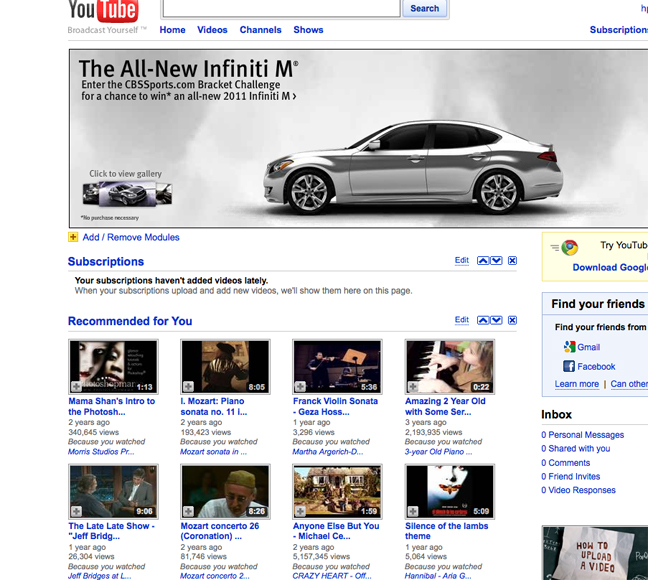Open the Recommended for You heading link
Viewport: 648px width, 580px height.
coord(130,321)
